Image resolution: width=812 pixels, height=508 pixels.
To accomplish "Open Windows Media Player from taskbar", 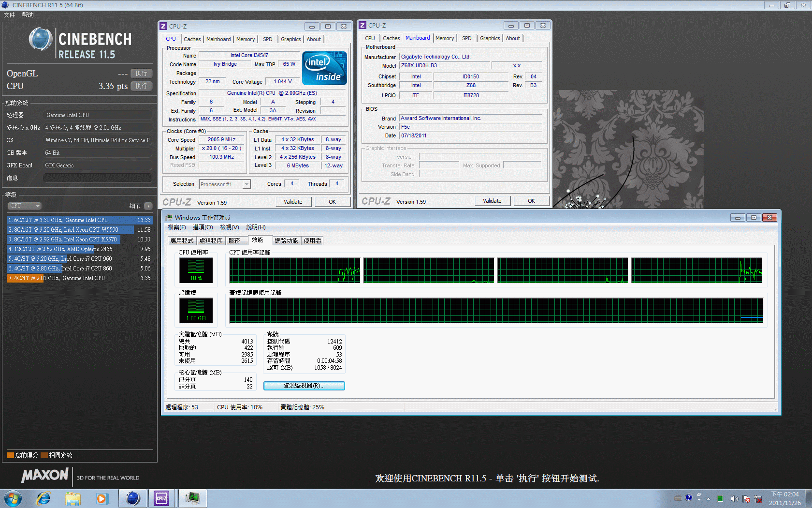I will 101,498.
